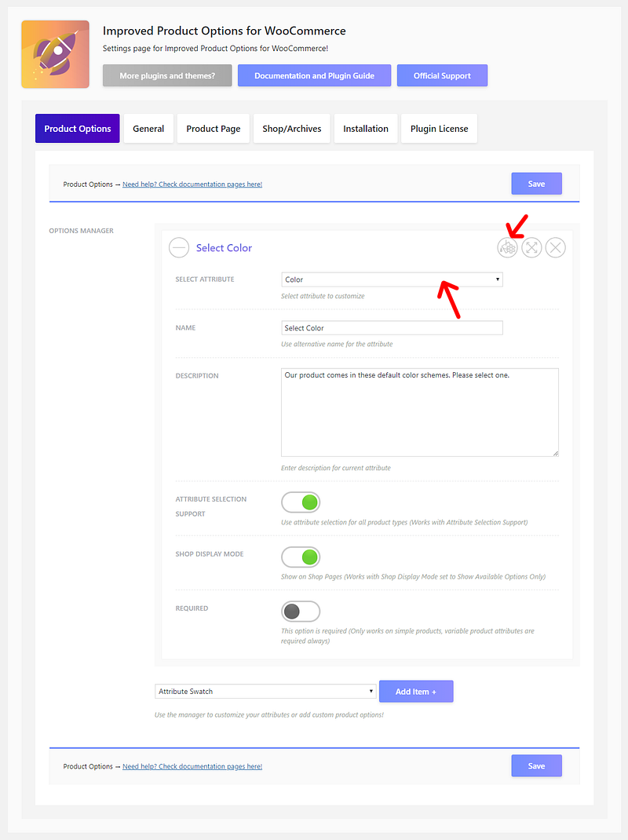The width and height of the screenshot is (628, 840).
Task: Click the top Save button
Action: [536, 184]
